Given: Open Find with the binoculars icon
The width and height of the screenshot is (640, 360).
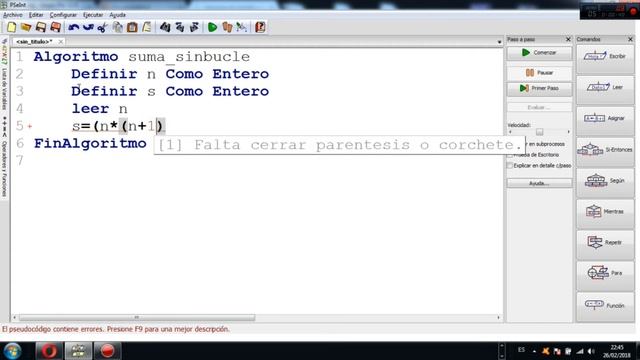Looking at the screenshot, I should [165, 27].
